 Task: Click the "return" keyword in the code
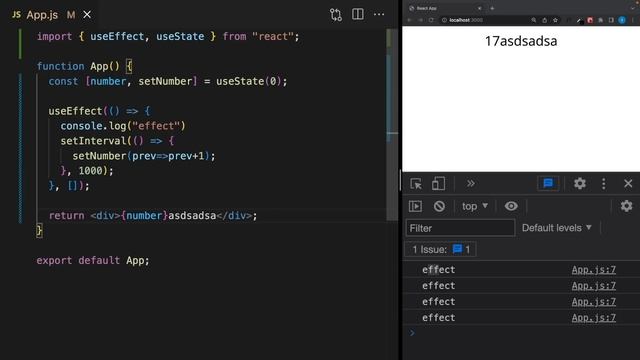point(67,216)
